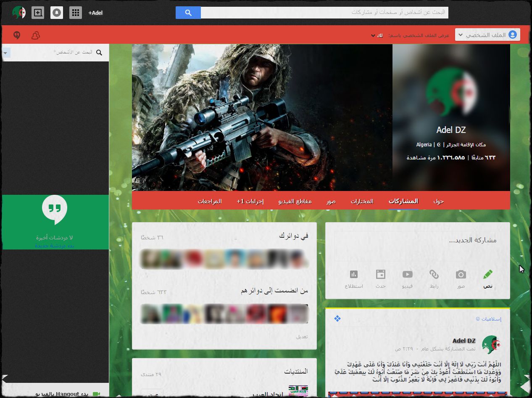
Task: Switch to the مقاطع الفيديو tab
Action: point(295,201)
